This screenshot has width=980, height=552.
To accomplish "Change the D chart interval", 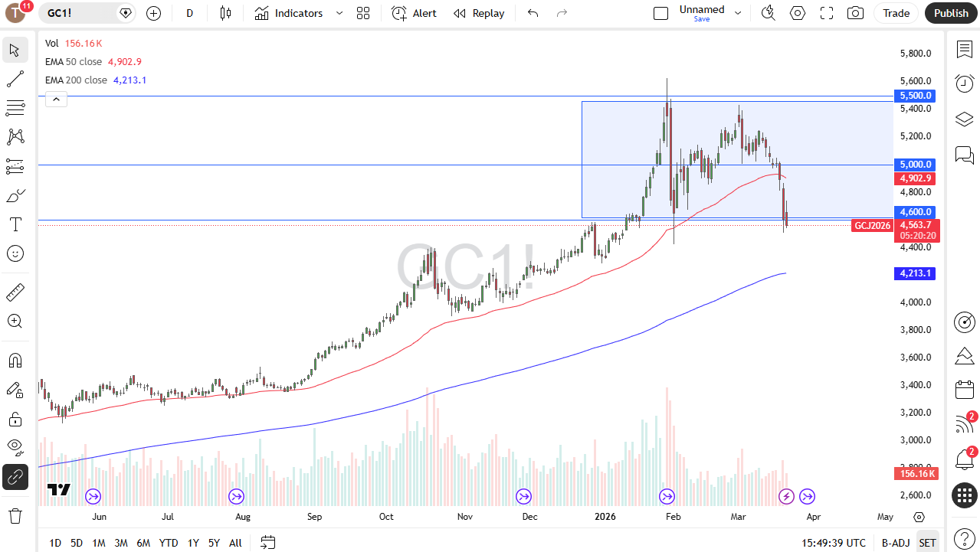I will pyautogui.click(x=190, y=13).
